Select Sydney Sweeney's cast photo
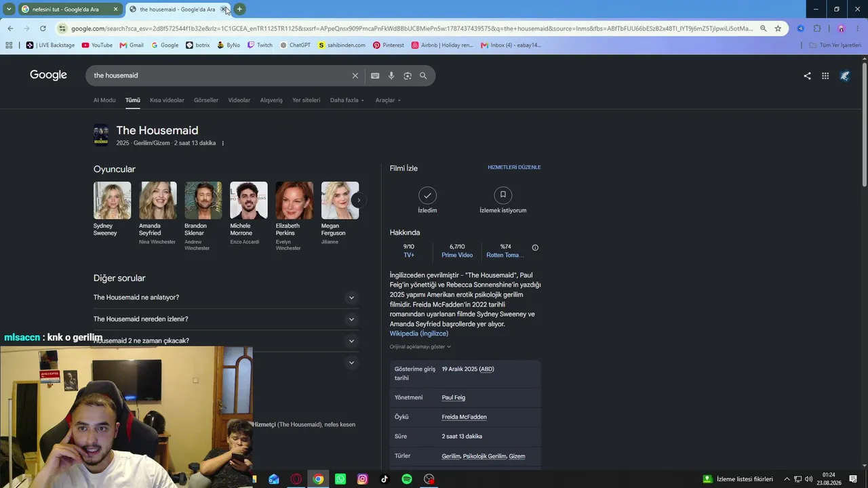 [112, 200]
